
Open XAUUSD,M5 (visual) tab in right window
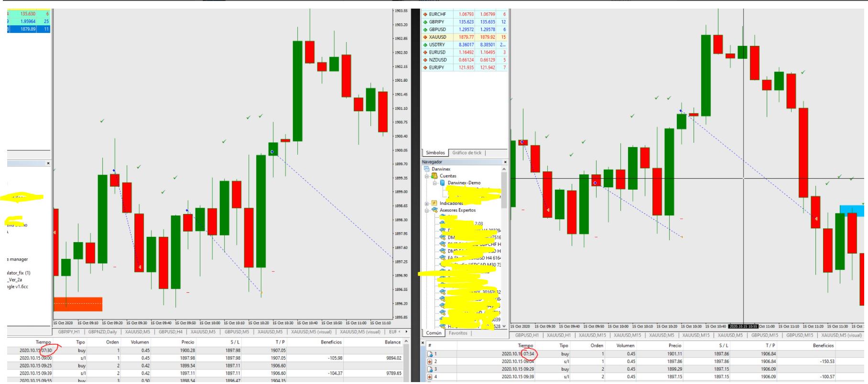pyautogui.click(x=842, y=335)
